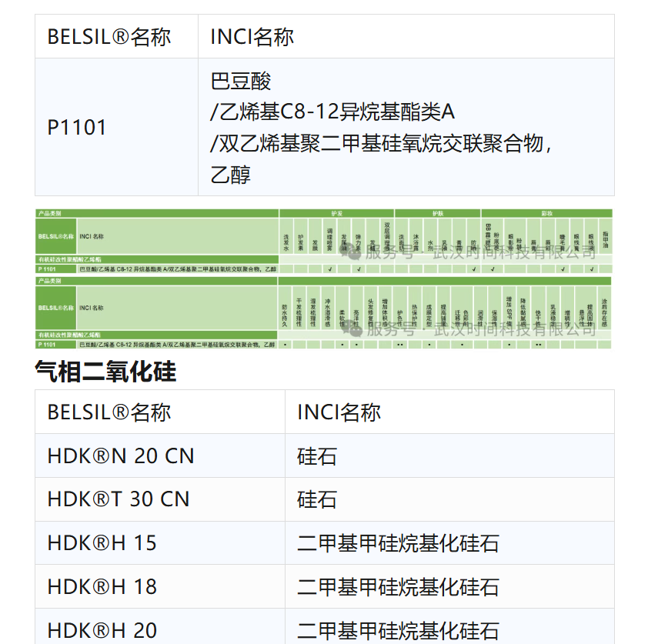This screenshot has height=644, width=648.
Task: Click the INCI name in the HDK®H 15 row
Action: pos(398,542)
